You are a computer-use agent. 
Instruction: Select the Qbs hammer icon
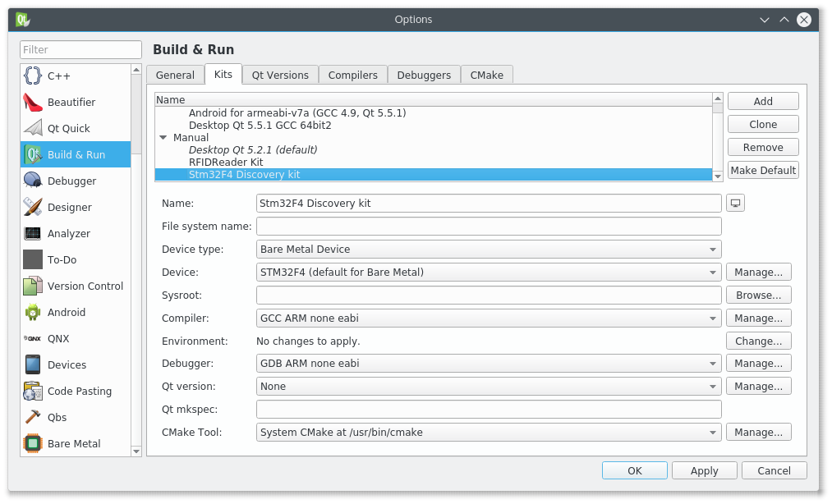(x=32, y=417)
